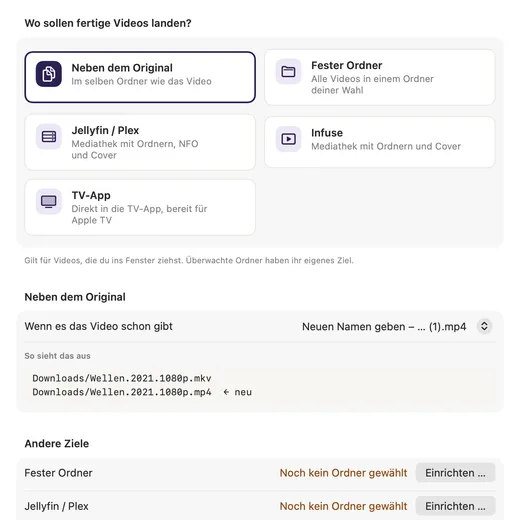Select the Neben dem Original destination card

click(140, 77)
